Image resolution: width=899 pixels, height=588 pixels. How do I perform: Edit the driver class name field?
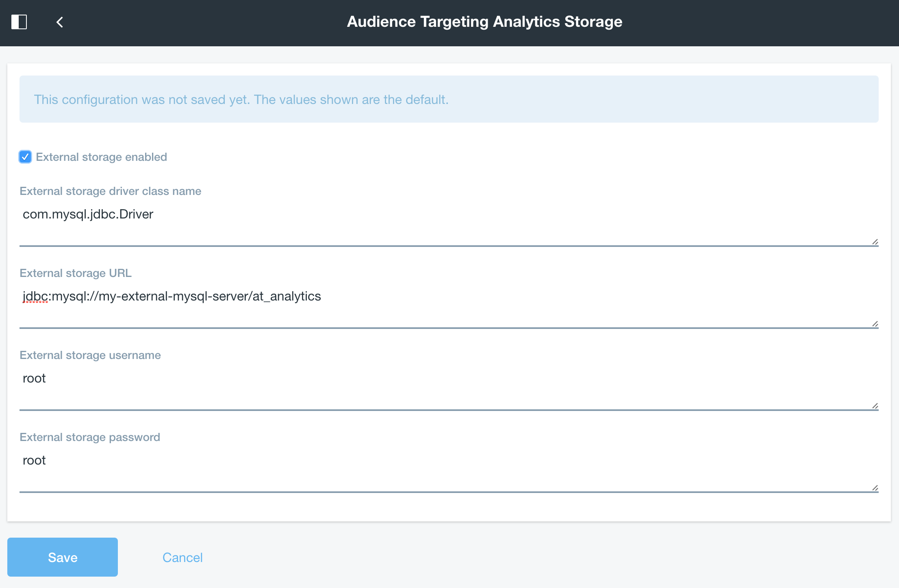[x=449, y=225]
